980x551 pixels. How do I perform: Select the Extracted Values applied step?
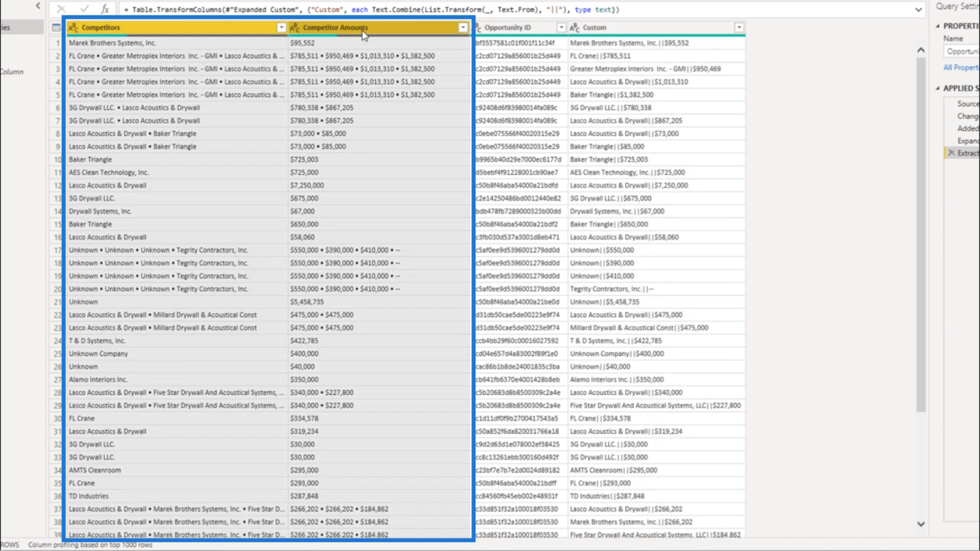click(968, 153)
